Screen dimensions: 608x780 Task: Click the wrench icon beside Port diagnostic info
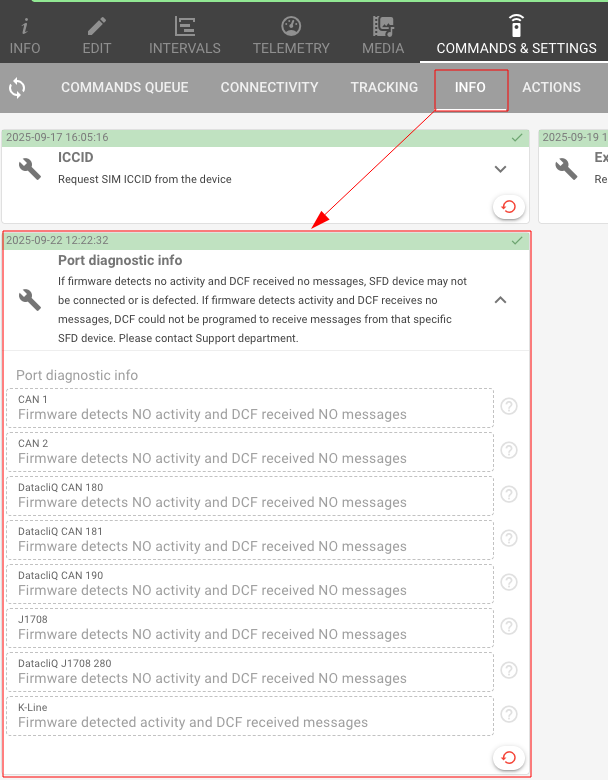(x=30, y=299)
